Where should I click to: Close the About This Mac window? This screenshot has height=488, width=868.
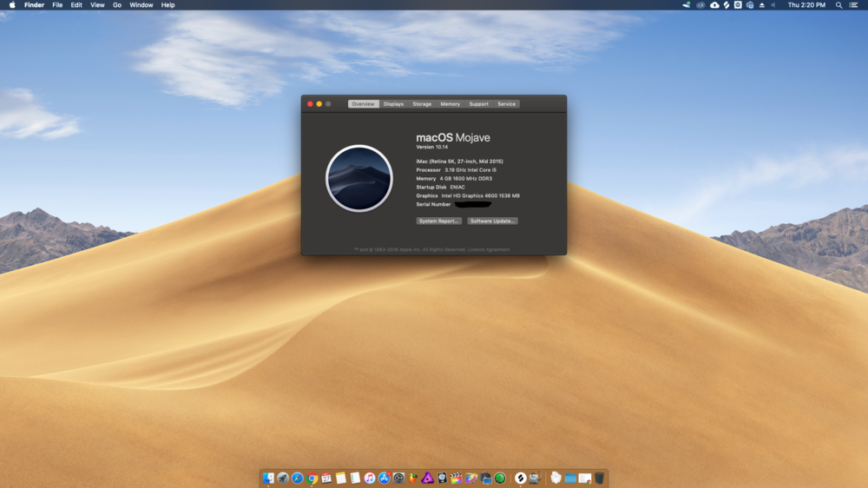(311, 104)
